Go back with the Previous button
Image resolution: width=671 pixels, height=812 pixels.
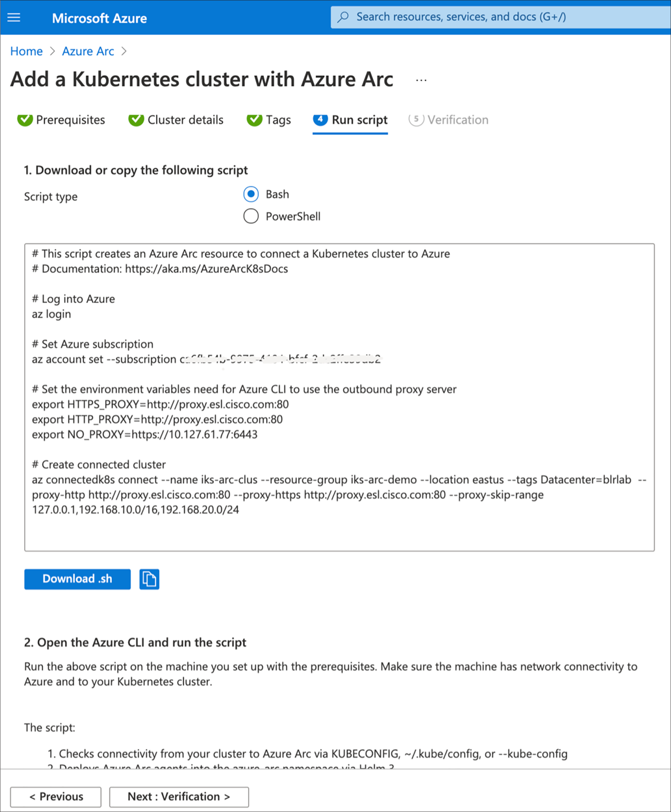click(56, 796)
